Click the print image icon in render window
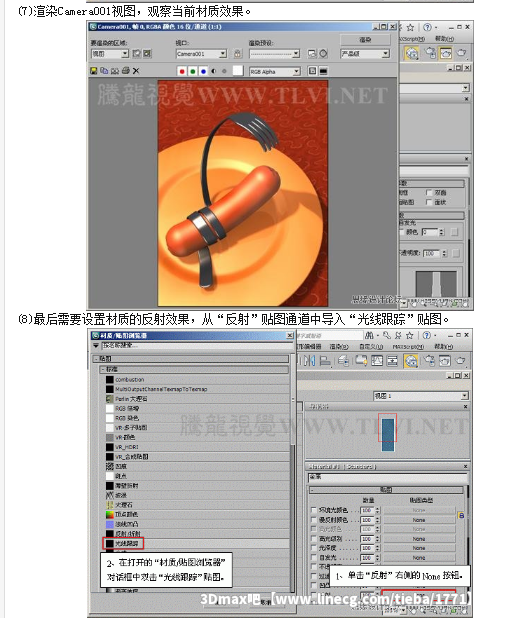This screenshot has width=512, height=618. (125, 71)
